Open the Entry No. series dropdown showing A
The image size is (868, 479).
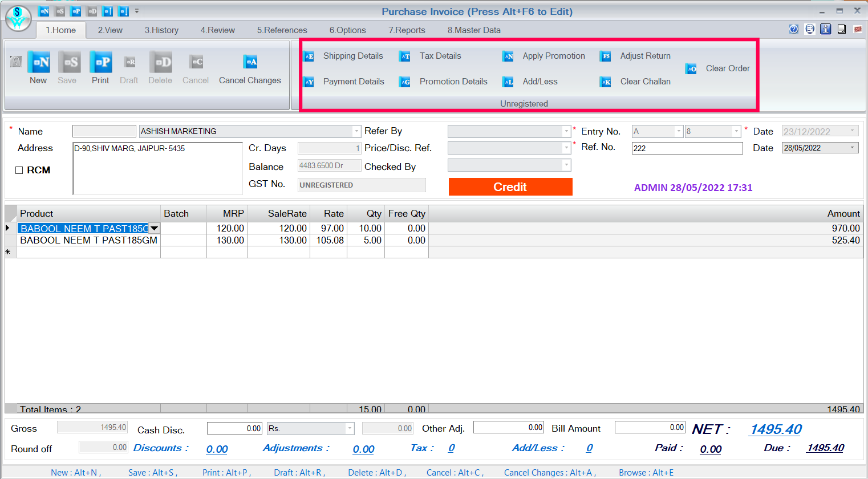point(679,131)
